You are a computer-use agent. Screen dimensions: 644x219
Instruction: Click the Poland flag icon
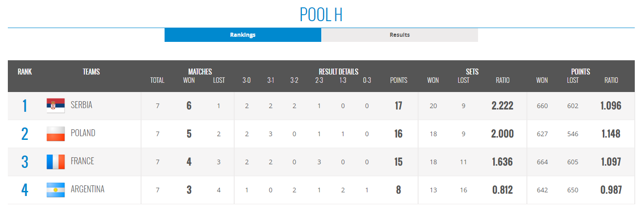tap(55, 134)
